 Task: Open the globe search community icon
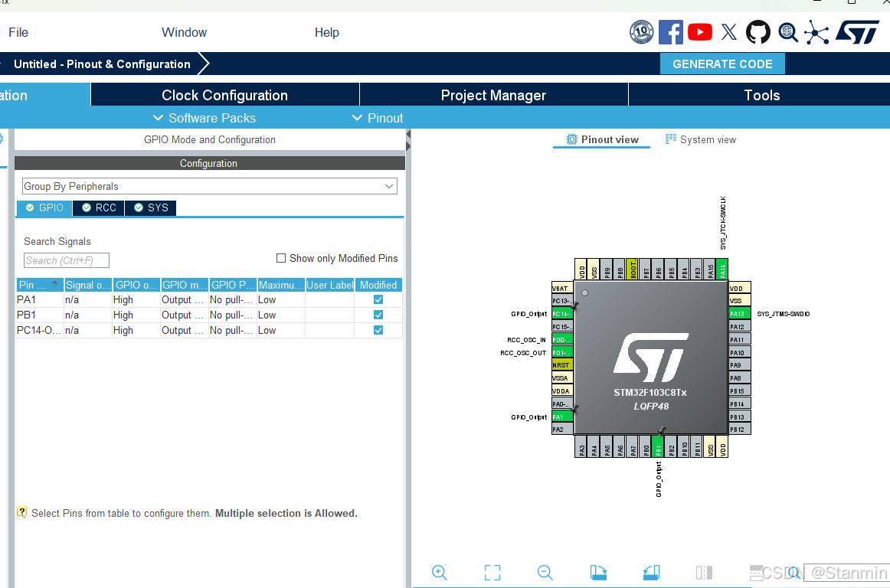pyautogui.click(x=788, y=32)
